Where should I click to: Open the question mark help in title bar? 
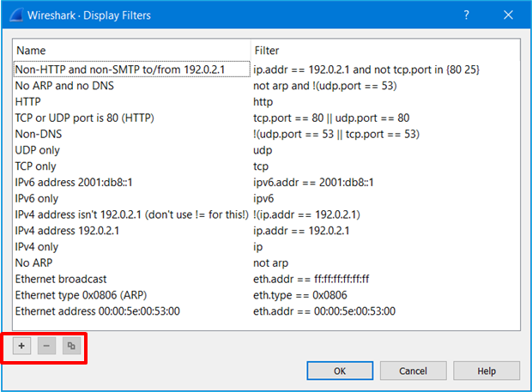click(467, 15)
